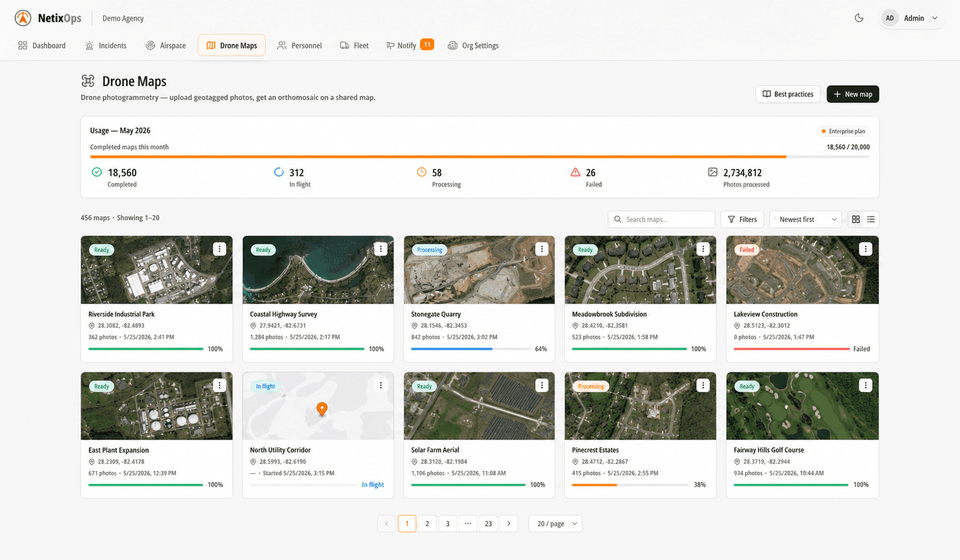Open Notify tab with 11 badge
960x560 pixels.
pos(410,46)
